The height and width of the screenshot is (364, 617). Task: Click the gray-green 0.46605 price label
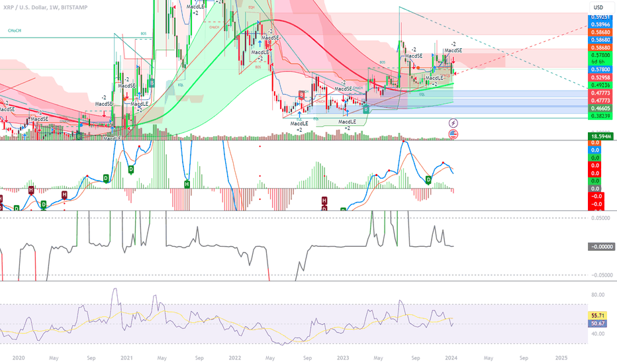point(600,109)
